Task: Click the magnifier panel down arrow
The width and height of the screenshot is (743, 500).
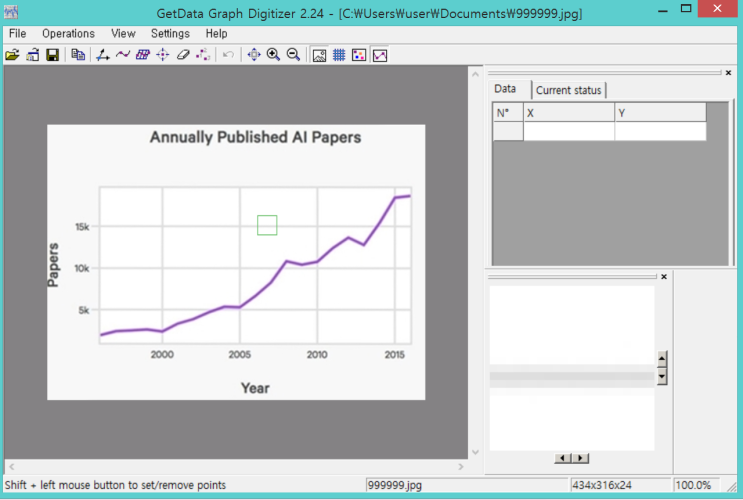Action: point(662,377)
